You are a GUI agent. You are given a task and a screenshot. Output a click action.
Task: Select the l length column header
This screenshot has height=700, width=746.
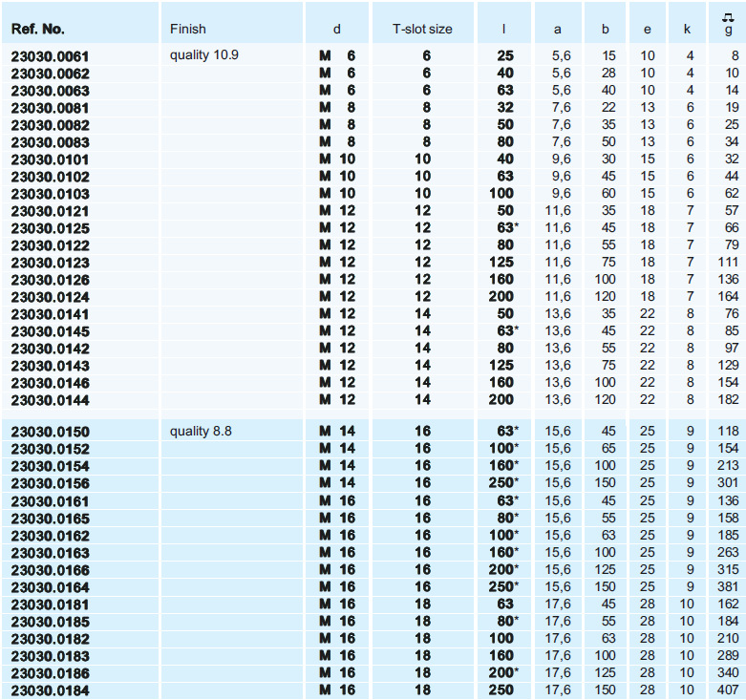pyautogui.click(x=503, y=29)
